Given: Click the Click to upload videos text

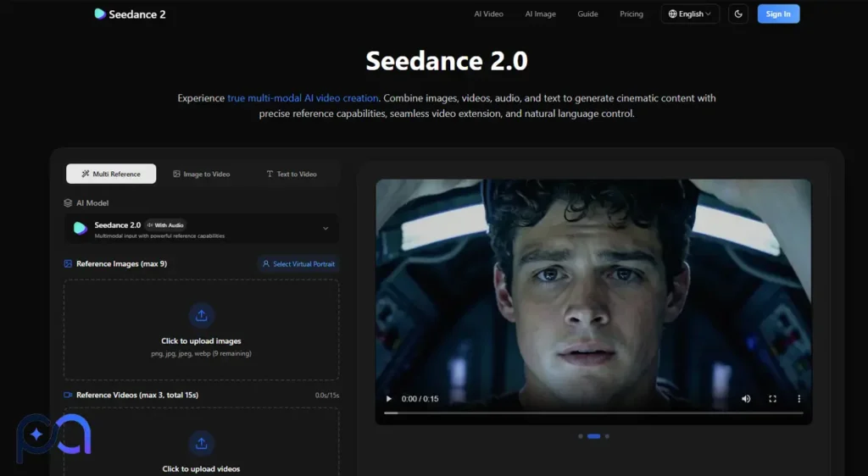Looking at the screenshot, I should (x=201, y=469).
